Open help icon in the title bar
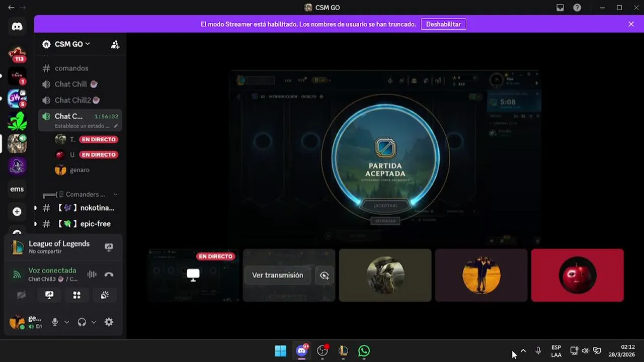Viewport: 644px width, 362px height. coord(577,8)
